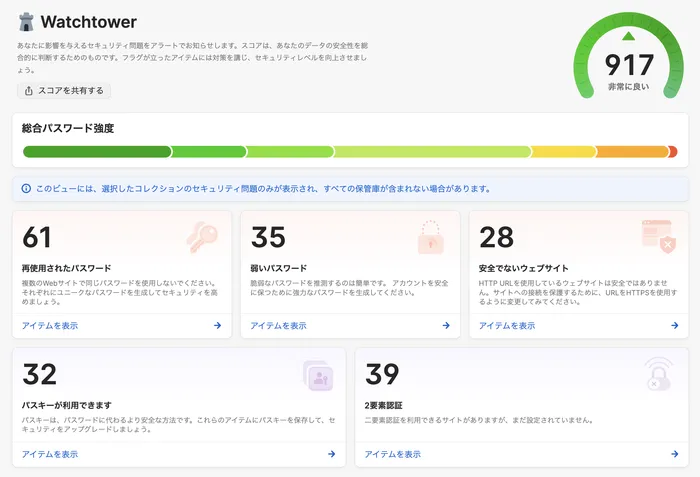Image resolution: width=700 pixels, height=477 pixels.
Task: Click the orange segment of password strength bar
Action: coord(632,152)
